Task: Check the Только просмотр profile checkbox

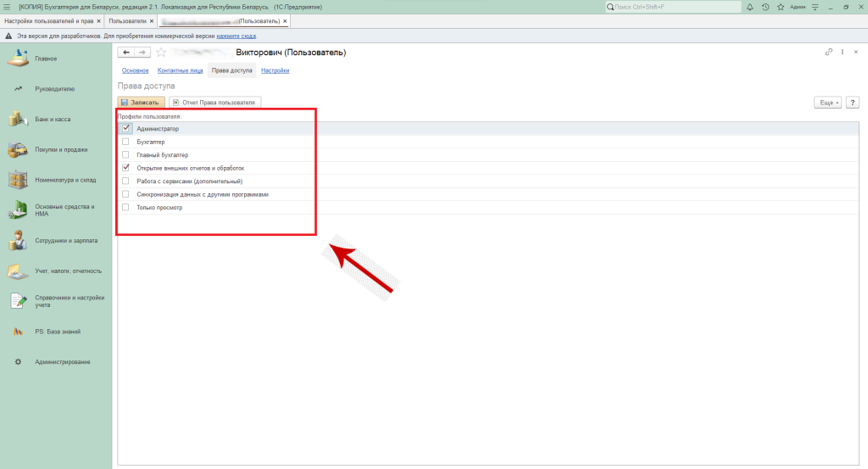Action: [x=126, y=207]
